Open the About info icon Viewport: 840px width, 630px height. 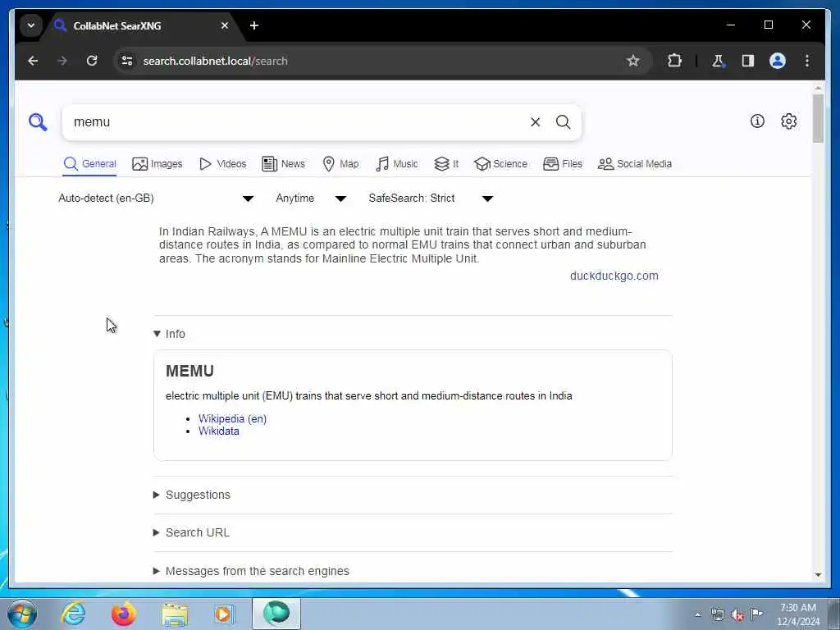[757, 121]
